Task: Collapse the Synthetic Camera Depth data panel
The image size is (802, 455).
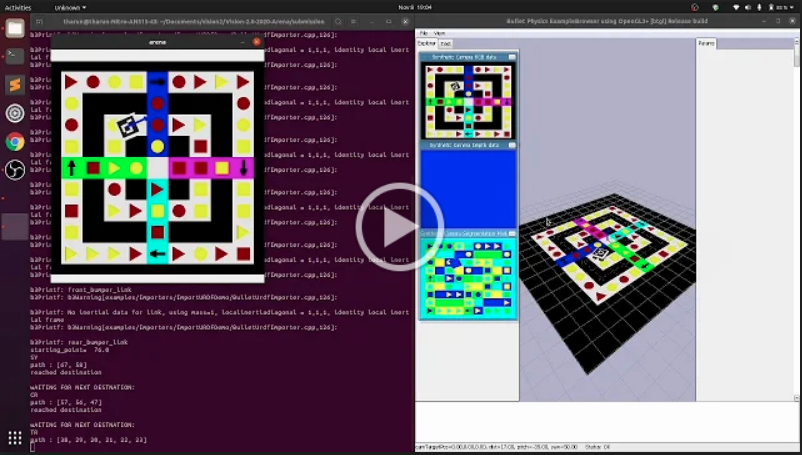Action: tap(512, 145)
